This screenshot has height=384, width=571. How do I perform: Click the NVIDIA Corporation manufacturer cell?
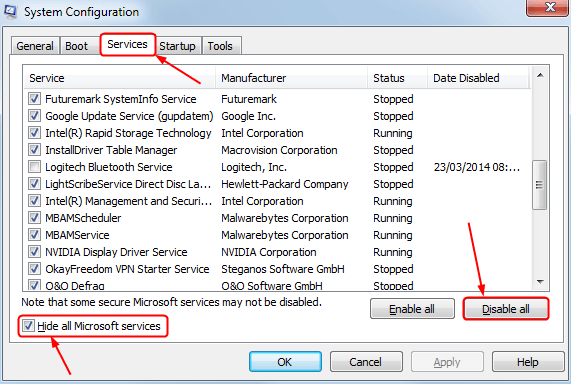tap(269, 252)
